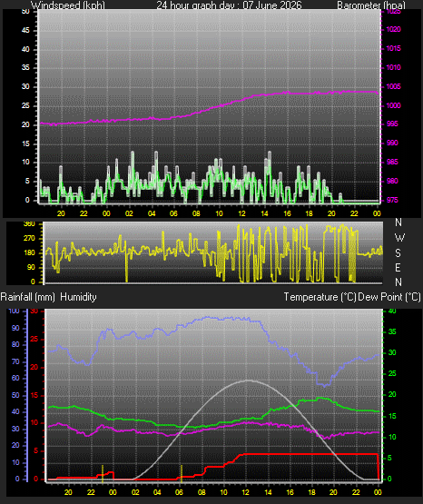Click the Dew Point (°C) label

[x=389, y=297]
